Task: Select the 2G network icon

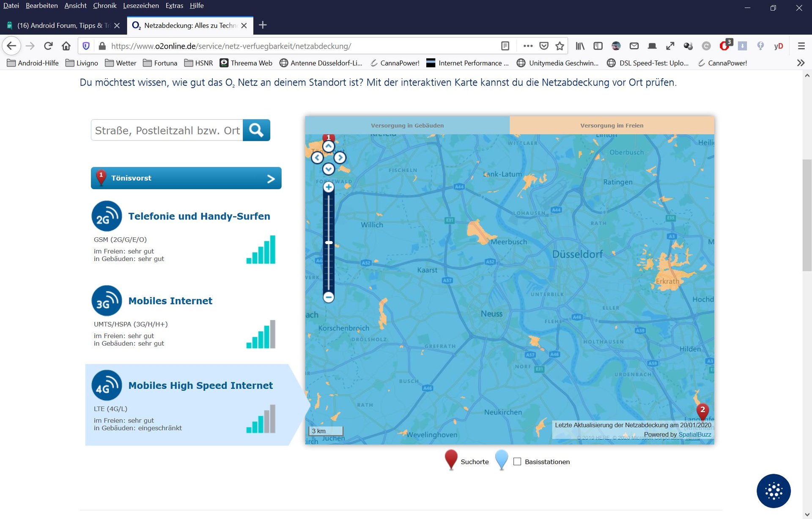Action: pos(107,216)
